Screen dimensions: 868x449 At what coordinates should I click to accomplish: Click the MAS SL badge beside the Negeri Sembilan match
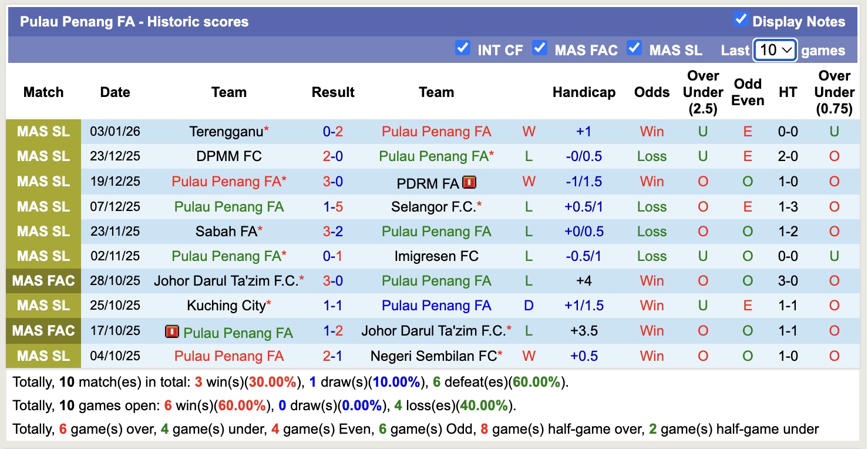tap(43, 355)
